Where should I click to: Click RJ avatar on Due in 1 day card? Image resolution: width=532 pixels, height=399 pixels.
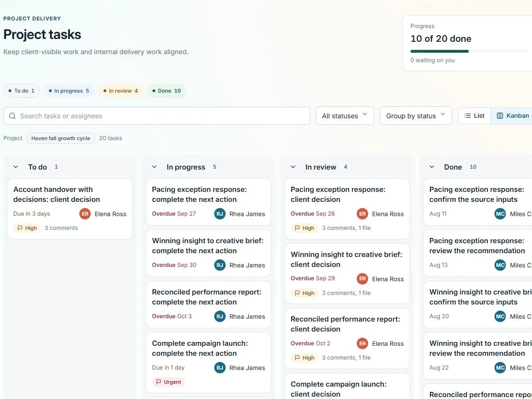pyautogui.click(x=220, y=368)
